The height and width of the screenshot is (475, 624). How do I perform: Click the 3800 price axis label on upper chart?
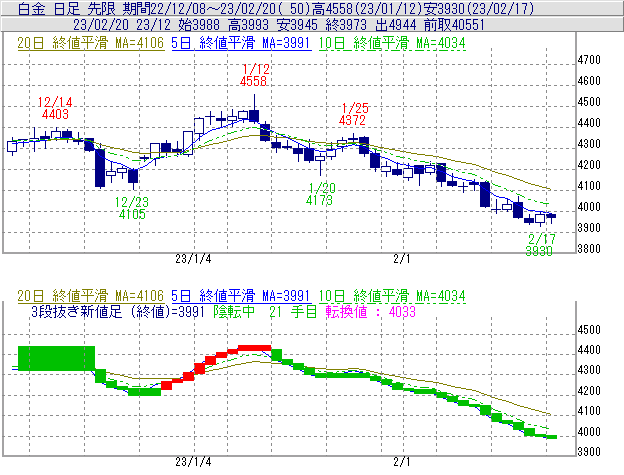[x=589, y=249]
